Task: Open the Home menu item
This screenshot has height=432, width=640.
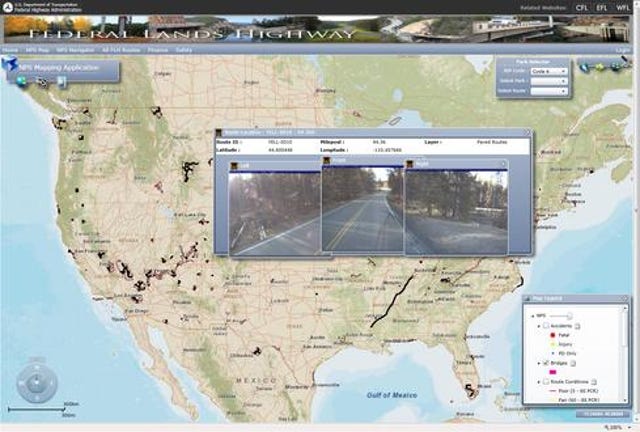Action: coord(10,50)
